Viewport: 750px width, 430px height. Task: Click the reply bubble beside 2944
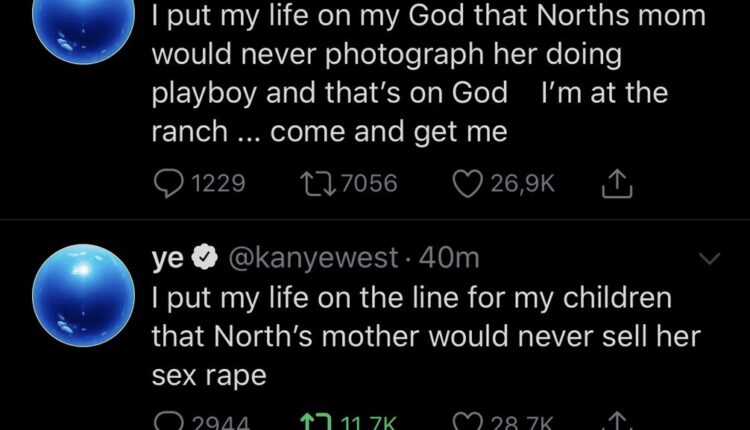tap(167, 421)
